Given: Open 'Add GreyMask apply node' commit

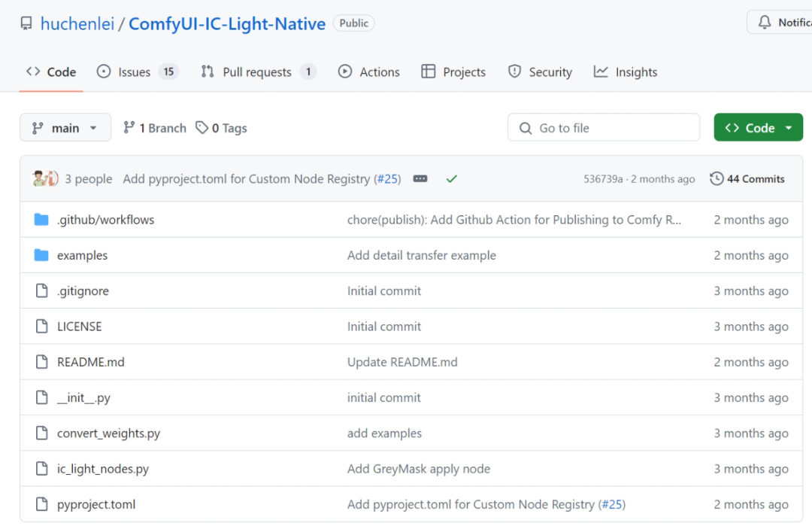Looking at the screenshot, I should [419, 469].
